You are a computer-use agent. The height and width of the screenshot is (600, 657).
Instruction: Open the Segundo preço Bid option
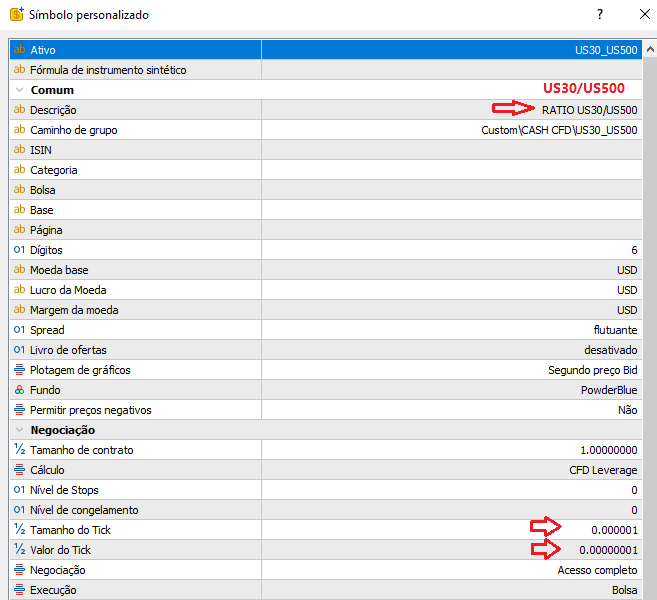592,370
